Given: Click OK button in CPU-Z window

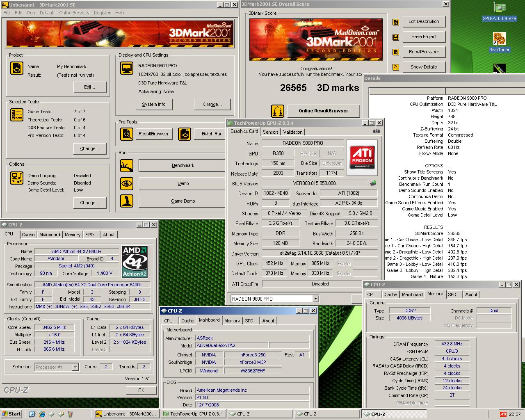Looking at the screenshot, I should tap(141, 390).
